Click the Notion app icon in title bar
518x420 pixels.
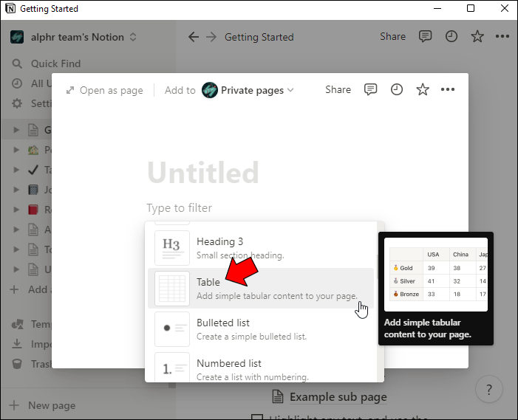click(x=10, y=9)
